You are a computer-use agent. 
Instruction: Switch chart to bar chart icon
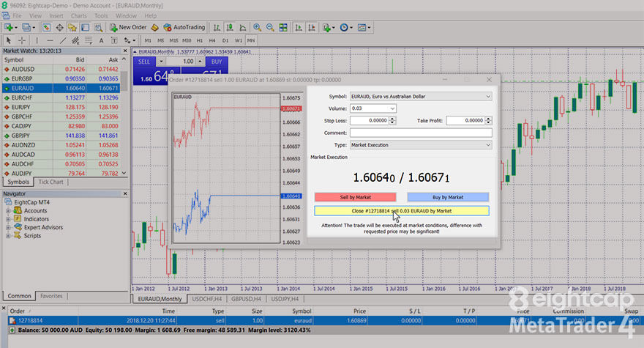(x=217, y=28)
